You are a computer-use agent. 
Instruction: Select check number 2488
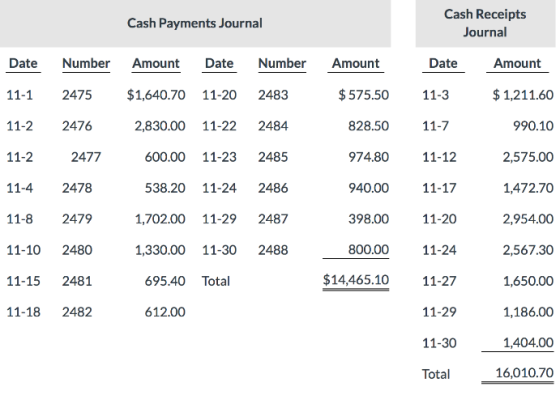[273, 250]
